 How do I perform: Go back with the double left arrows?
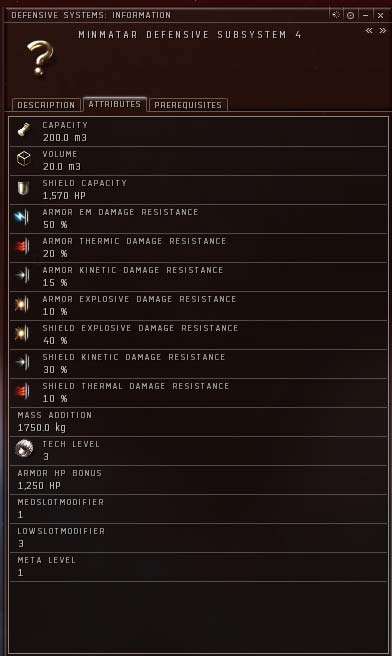[x=369, y=31]
